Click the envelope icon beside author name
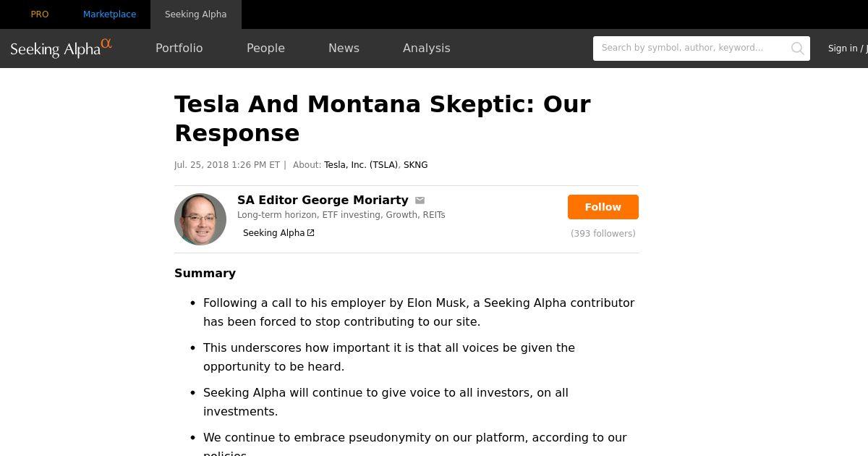Screen dimensions: 868x456 click(420, 200)
